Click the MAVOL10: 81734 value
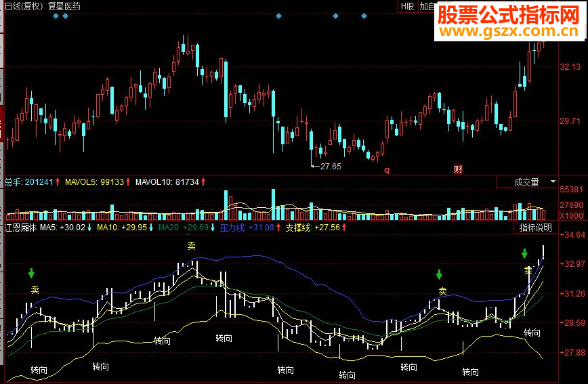The width and height of the screenshot is (588, 384). click(170, 182)
